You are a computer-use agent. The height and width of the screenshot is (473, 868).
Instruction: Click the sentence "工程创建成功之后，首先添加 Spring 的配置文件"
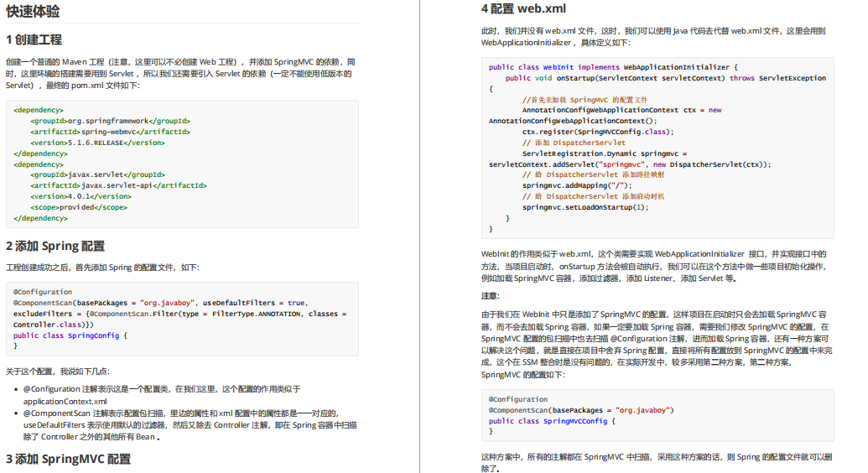pyautogui.click(x=102, y=268)
